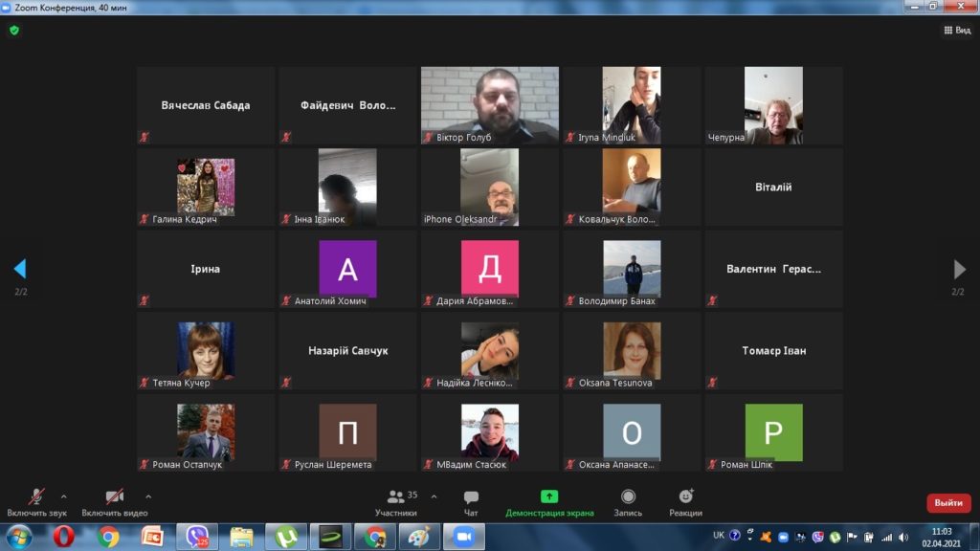Click the UK language indicator in tray

719,536
